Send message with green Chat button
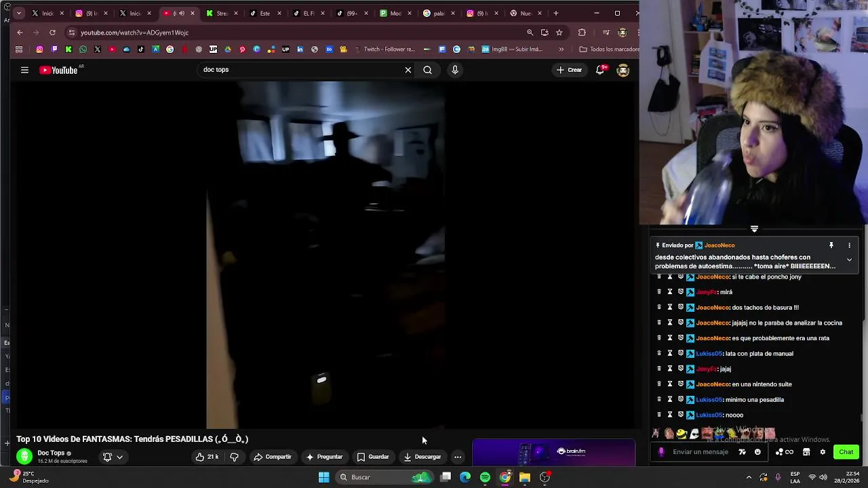Screen dimensions: 868x488 846,452
